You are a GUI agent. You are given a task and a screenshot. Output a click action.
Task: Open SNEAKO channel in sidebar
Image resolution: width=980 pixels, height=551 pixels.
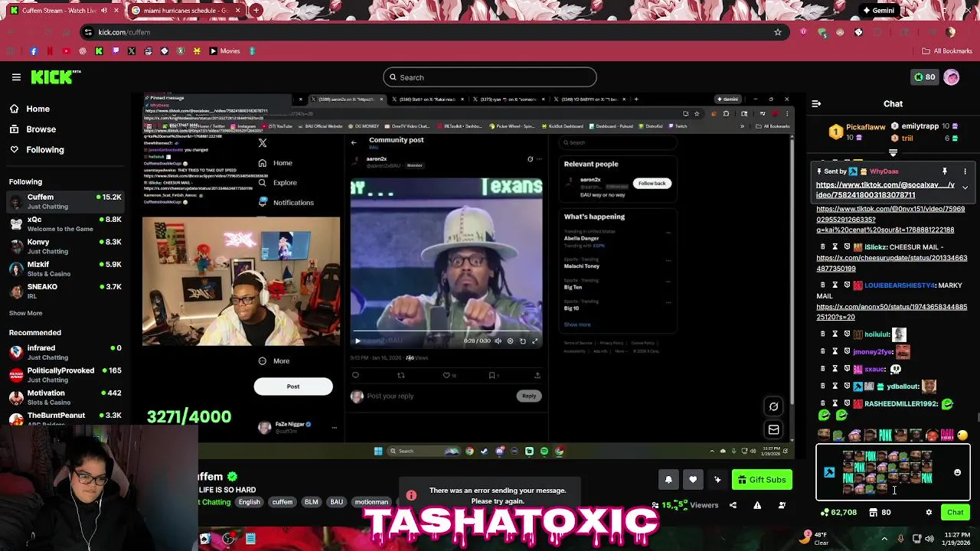(x=65, y=291)
